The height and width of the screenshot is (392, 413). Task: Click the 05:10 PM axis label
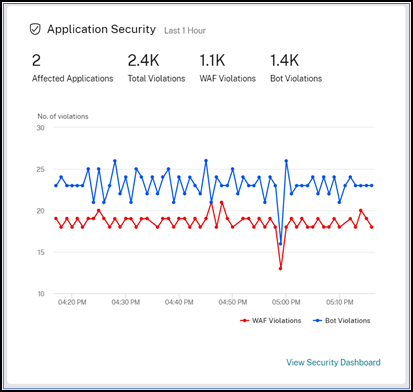click(340, 302)
